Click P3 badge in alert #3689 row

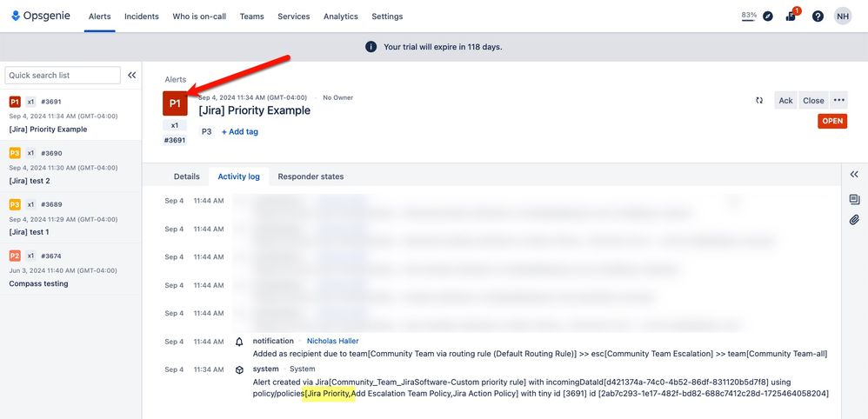15,205
